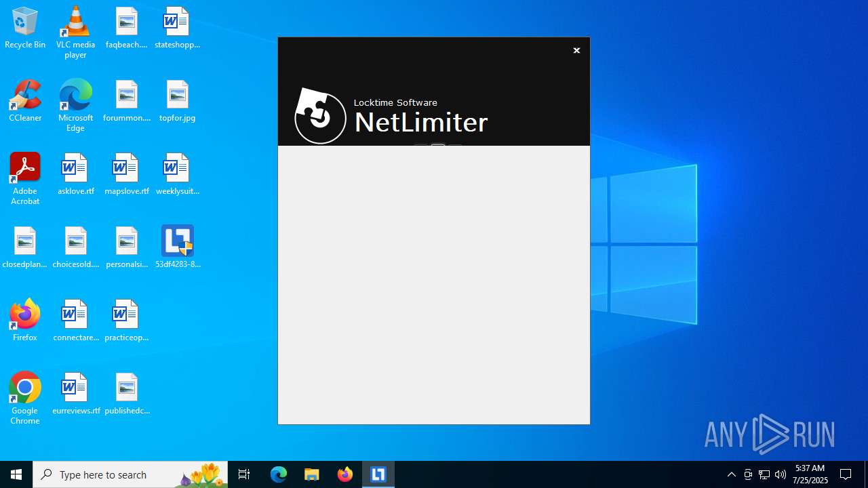The height and width of the screenshot is (488, 868).
Task: Select weeklysuit document on desktop
Action: coord(177,175)
